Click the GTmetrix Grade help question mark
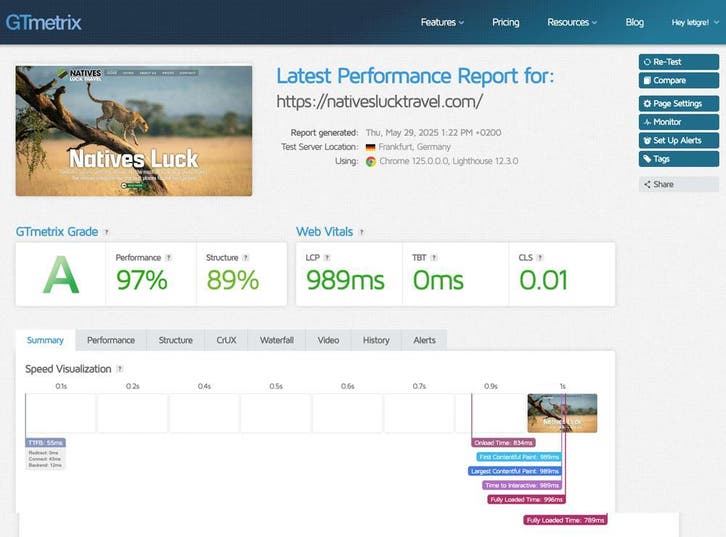 [106, 232]
